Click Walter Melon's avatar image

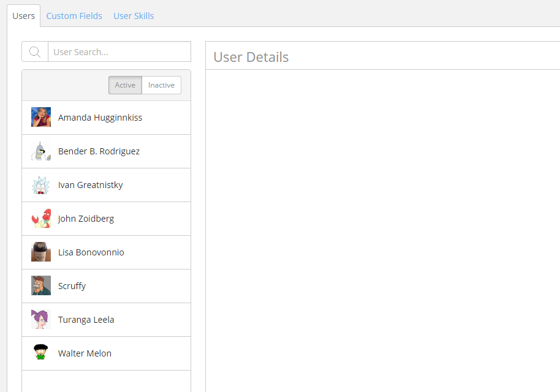click(x=40, y=353)
